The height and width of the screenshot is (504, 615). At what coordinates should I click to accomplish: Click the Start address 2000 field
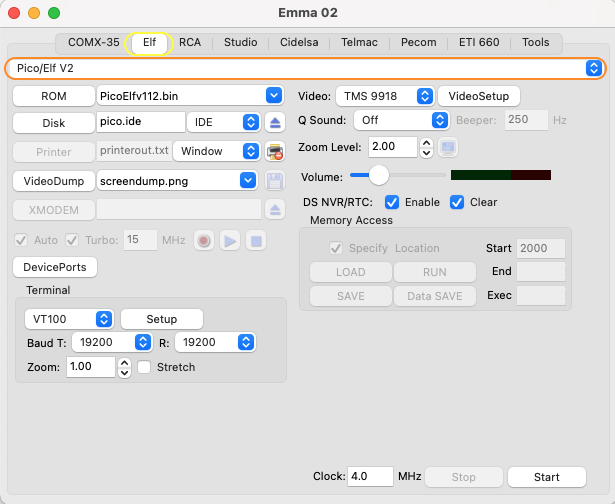tap(541, 248)
